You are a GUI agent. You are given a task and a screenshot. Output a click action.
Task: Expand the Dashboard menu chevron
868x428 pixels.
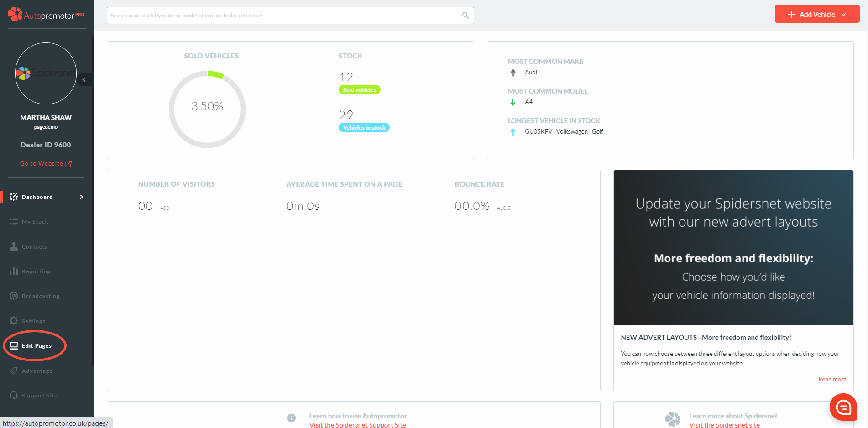point(82,197)
